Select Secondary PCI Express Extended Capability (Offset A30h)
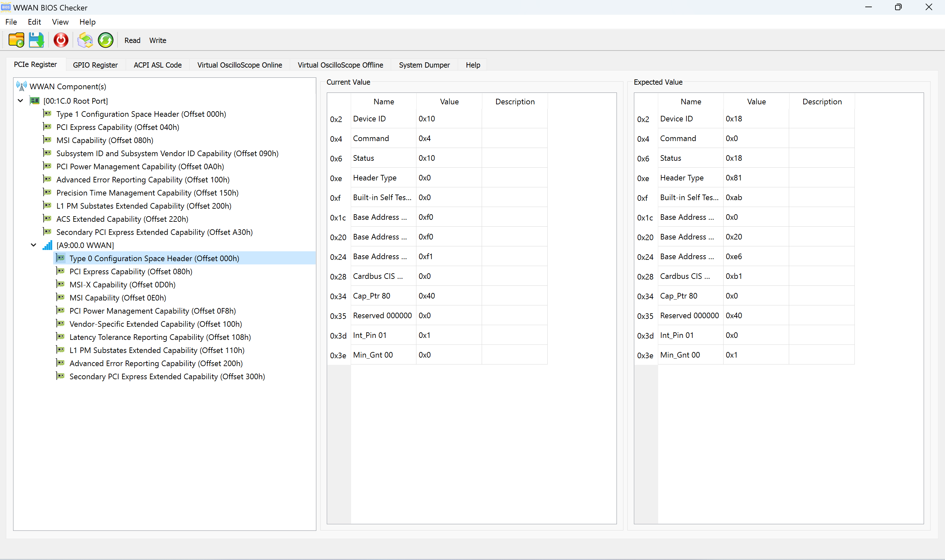 click(x=155, y=232)
